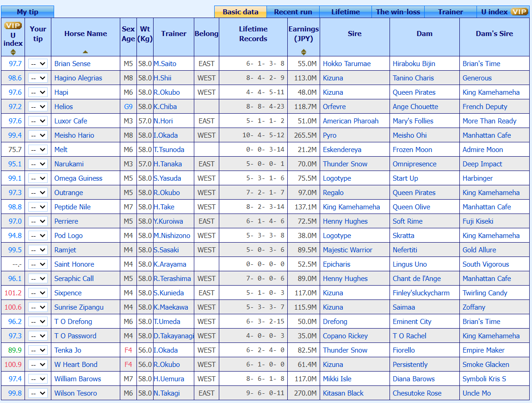Image resolution: width=532 pixels, height=403 pixels.
Task: Click U index value 101.2
Action: pyautogui.click(x=13, y=293)
